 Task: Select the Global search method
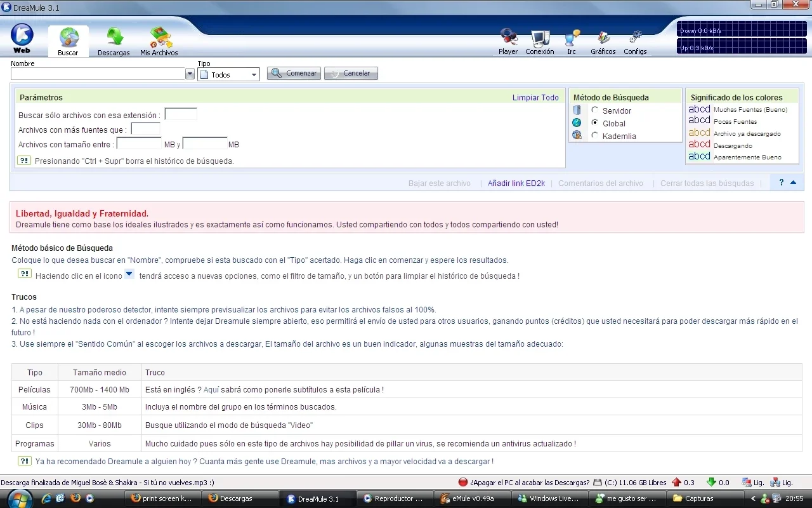[x=594, y=123]
